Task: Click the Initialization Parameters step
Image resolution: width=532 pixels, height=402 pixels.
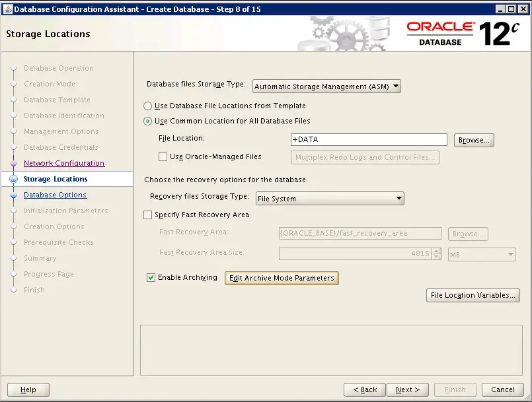Action: [x=66, y=211]
